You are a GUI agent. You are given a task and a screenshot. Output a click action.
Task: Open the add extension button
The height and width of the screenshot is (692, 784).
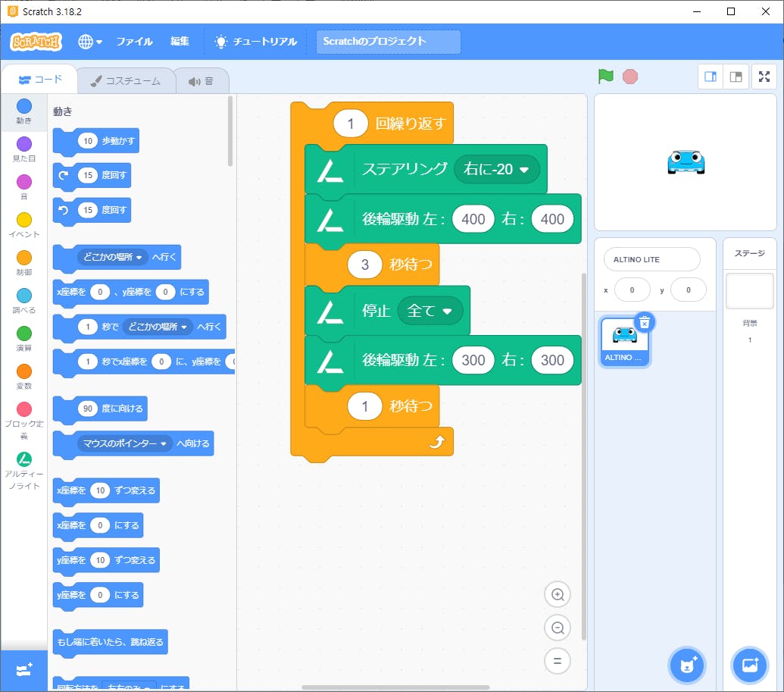click(x=23, y=671)
